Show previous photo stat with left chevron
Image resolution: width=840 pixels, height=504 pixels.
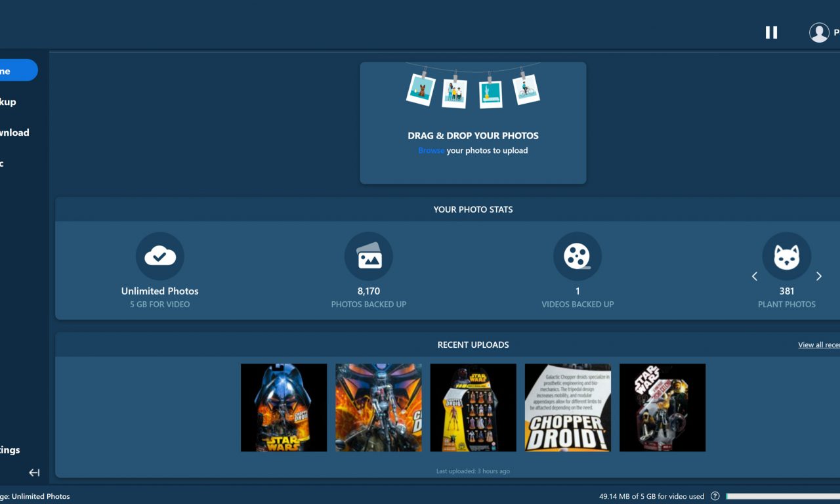[755, 276]
